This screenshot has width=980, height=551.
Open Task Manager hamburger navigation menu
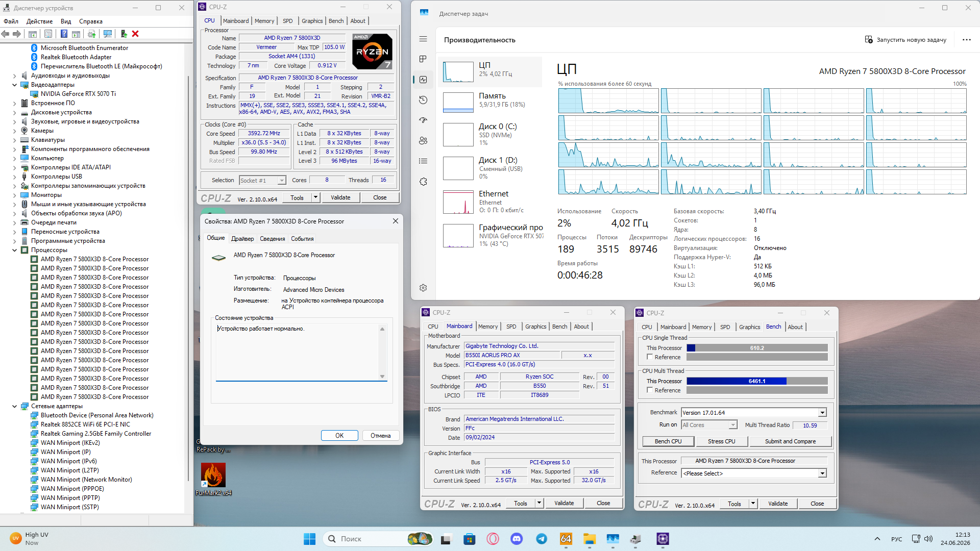click(423, 39)
